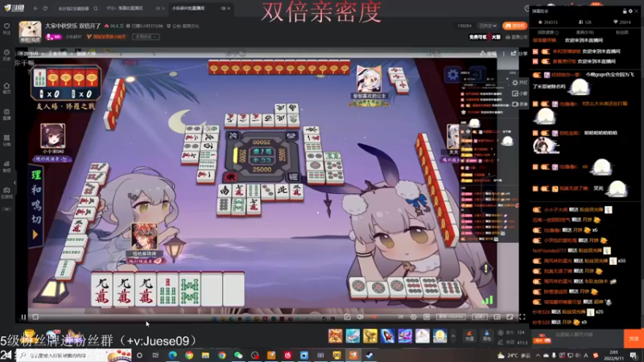Reload the page with the refresh icon
The height and width of the screenshot is (362, 644).
pos(45,8)
